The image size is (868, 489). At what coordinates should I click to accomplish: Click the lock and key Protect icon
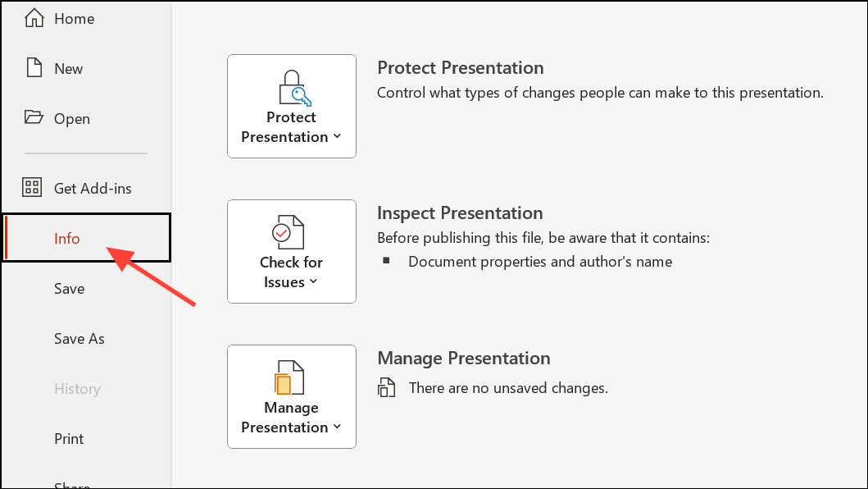pos(292,89)
